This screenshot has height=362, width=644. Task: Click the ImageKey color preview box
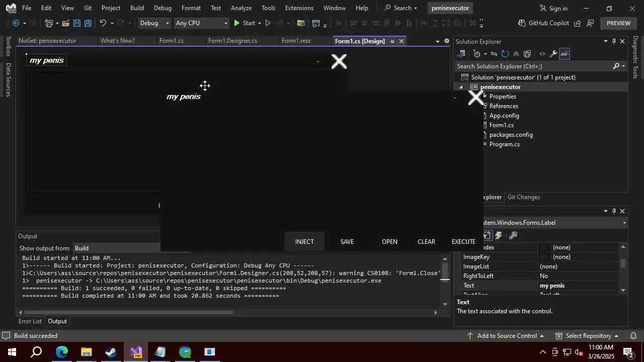pyautogui.click(x=544, y=257)
